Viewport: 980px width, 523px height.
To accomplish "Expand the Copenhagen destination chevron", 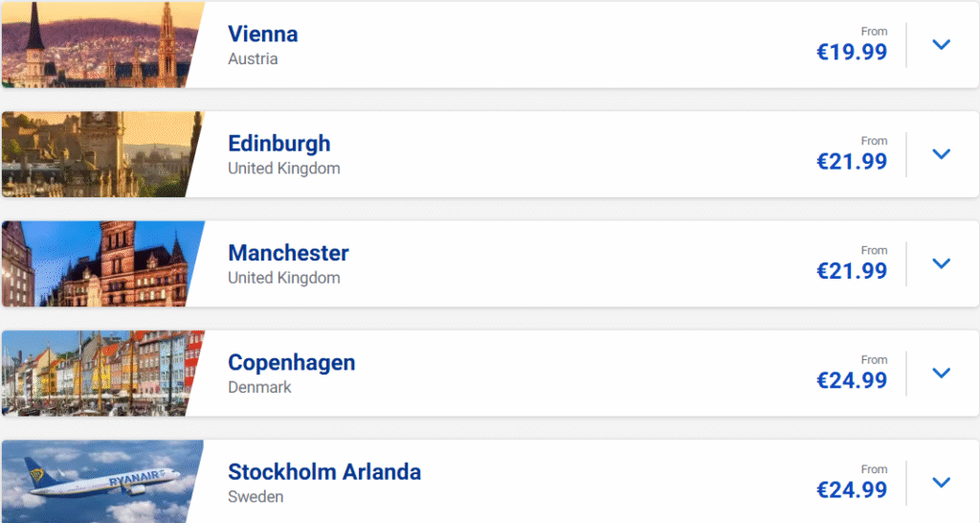I will [942, 373].
